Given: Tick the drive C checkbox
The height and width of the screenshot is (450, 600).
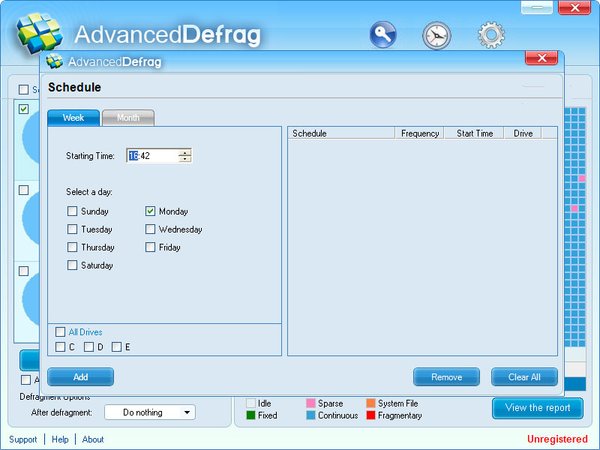Looking at the screenshot, I should [x=61, y=347].
